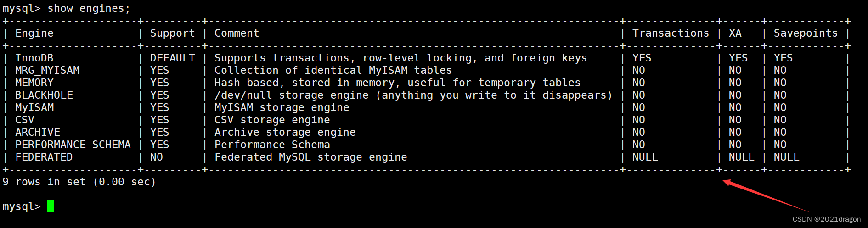
Task: Click the Engine column header
Action: click(x=34, y=33)
